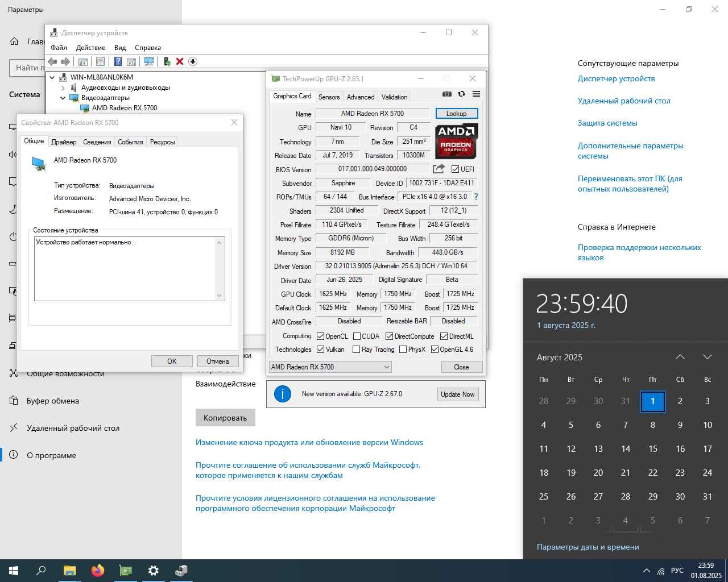
Task: Click OK in the Properties dialog
Action: [x=172, y=361]
